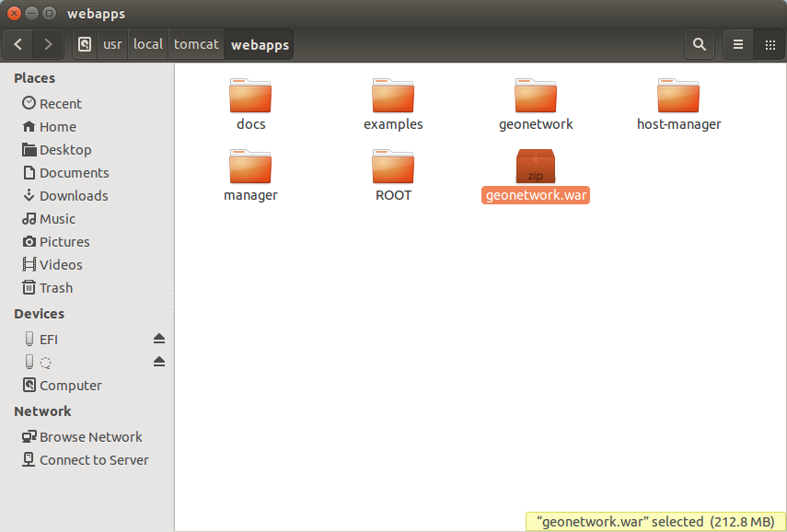Open the search magnifier button
The width and height of the screenshot is (787, 532).
[700, 44]
